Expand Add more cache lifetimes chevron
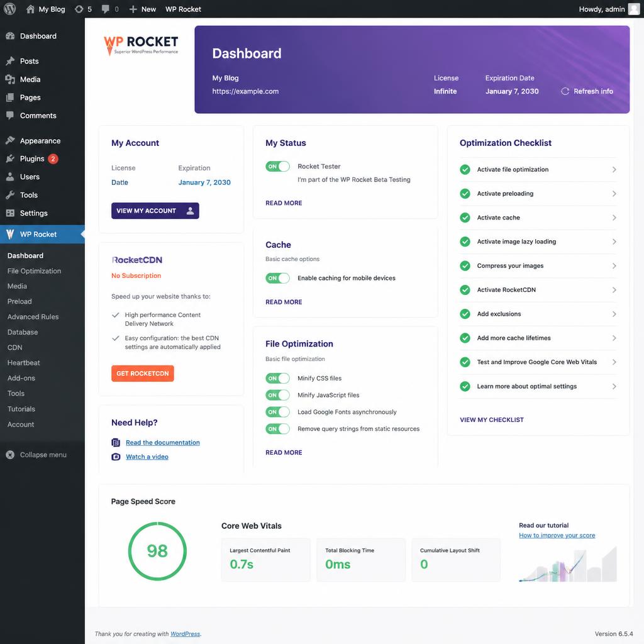This screenshot has width=644, height=644. pos(614,338)
